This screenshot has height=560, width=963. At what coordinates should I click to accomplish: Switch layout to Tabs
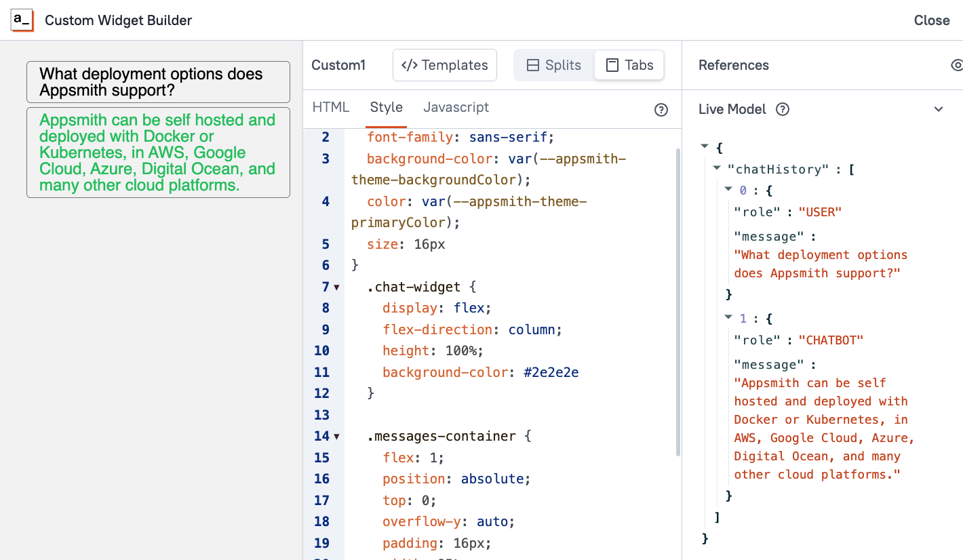pyautogui.click(x=629, y=65)
